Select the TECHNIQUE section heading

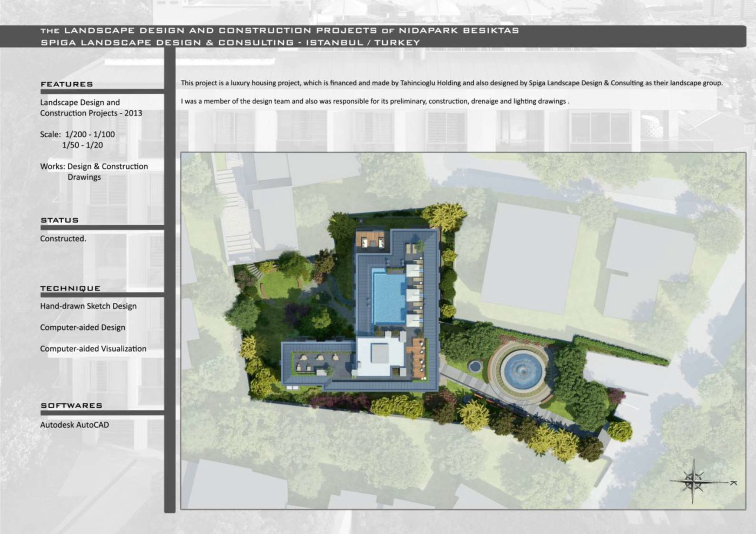(70, 288)
